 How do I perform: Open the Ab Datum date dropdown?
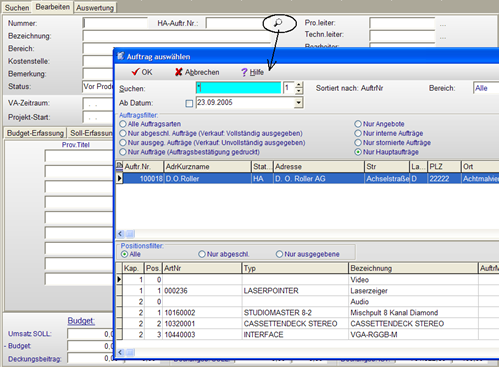[299, 103]
